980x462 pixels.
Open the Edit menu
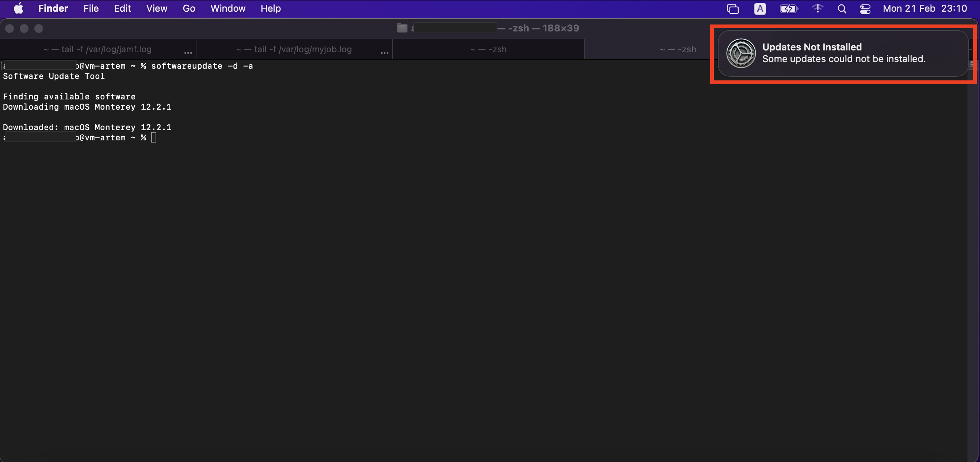point(122,8)
